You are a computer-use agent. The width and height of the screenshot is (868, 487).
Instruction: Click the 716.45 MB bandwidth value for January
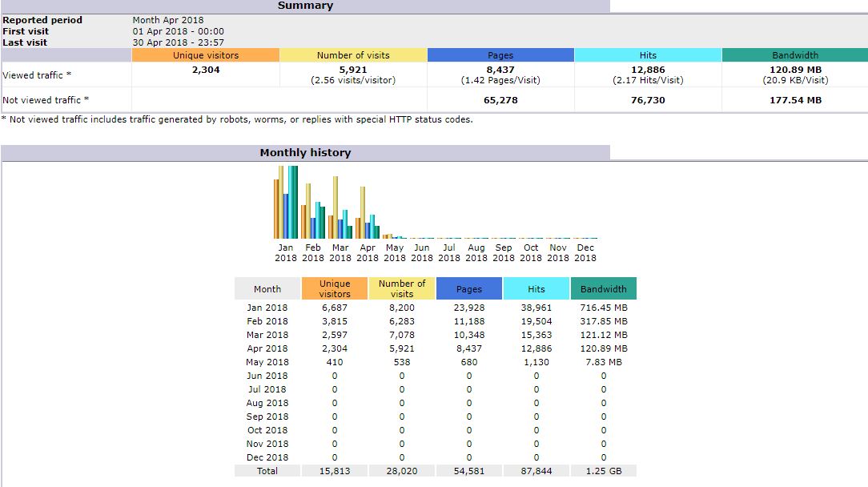(x=603, y=308)
